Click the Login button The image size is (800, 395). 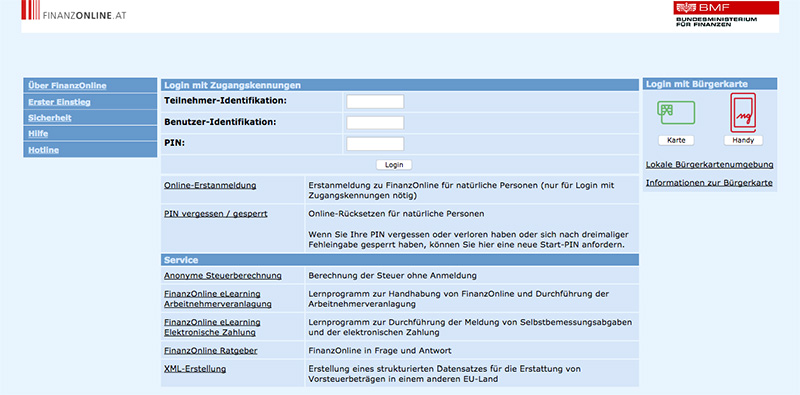coord(394,165)
